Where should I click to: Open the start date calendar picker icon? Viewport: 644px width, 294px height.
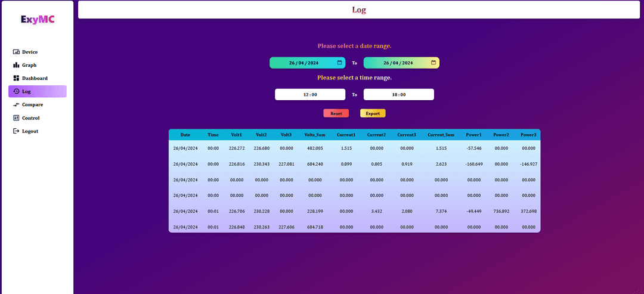339,63
